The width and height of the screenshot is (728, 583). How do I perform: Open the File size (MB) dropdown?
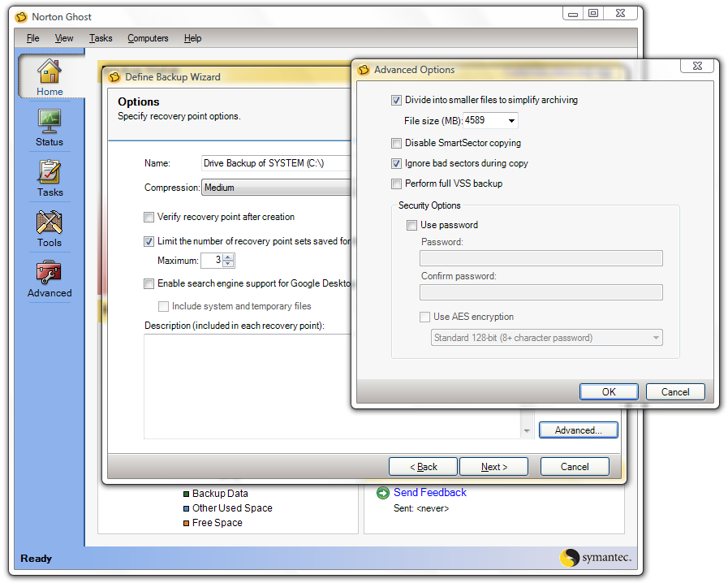click(x=511, y=121)
